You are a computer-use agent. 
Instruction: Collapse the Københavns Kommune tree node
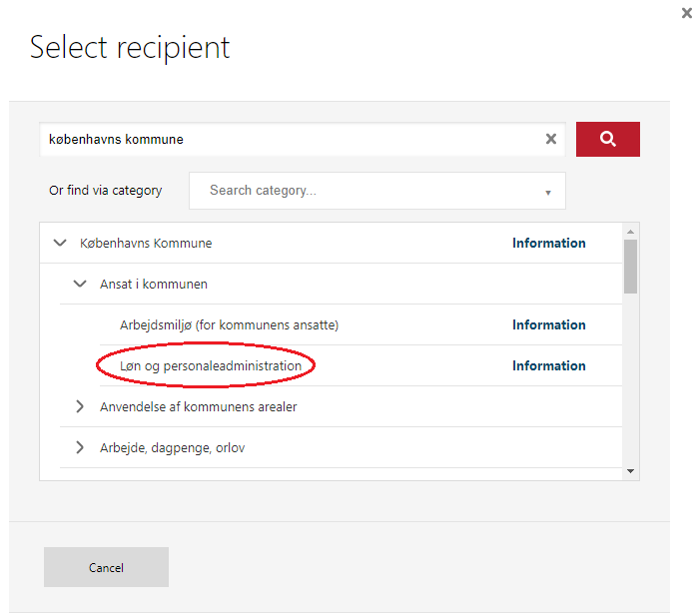click(60, 244)
